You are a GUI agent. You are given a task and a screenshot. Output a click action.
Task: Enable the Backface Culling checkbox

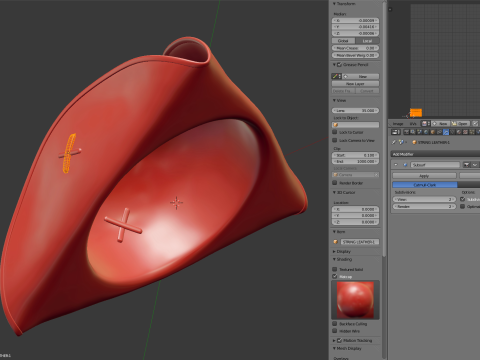335,324
